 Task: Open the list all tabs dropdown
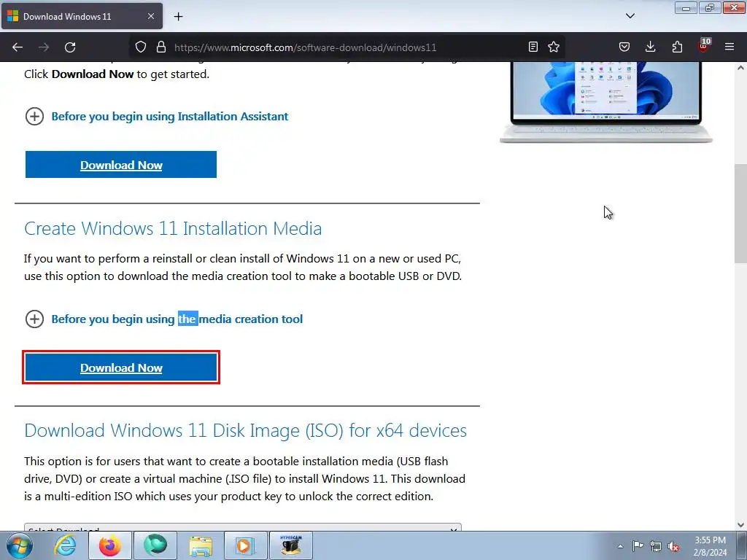pos(630,16)
